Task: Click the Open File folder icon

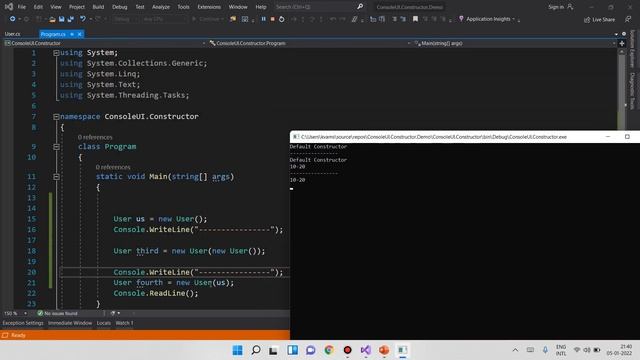Action: pos(52,19)
